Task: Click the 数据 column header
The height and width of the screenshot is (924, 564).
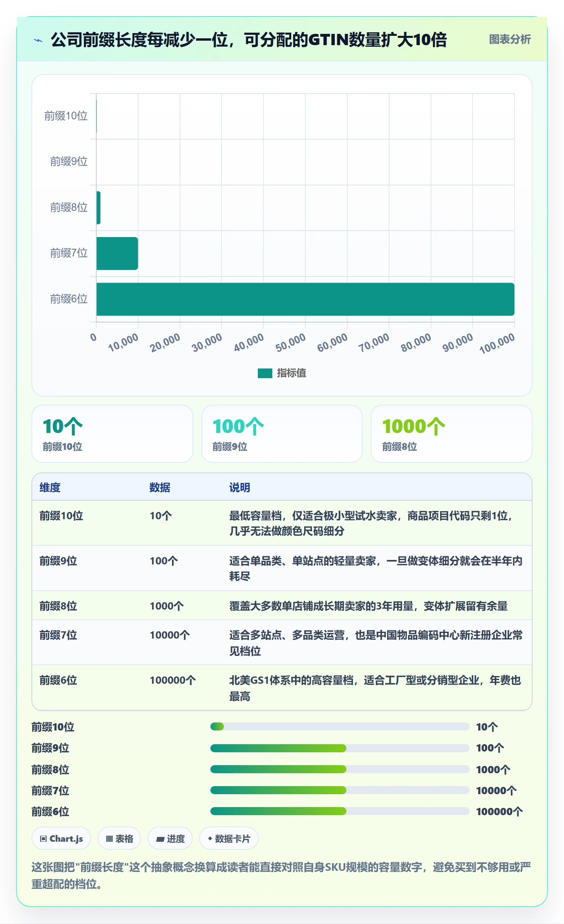Action: 160,488
